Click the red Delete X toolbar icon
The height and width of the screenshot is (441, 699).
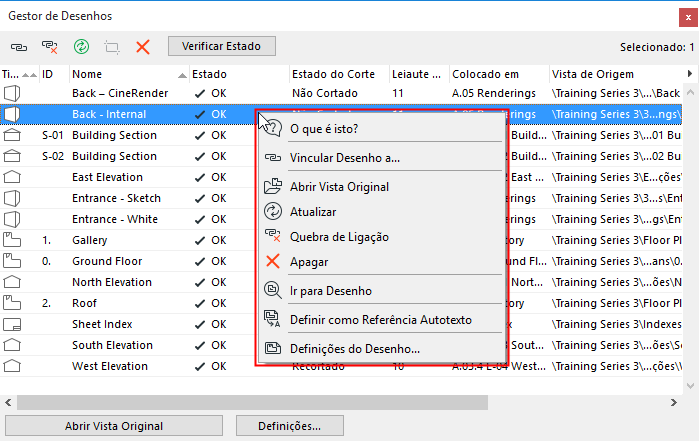click(143, 47)
